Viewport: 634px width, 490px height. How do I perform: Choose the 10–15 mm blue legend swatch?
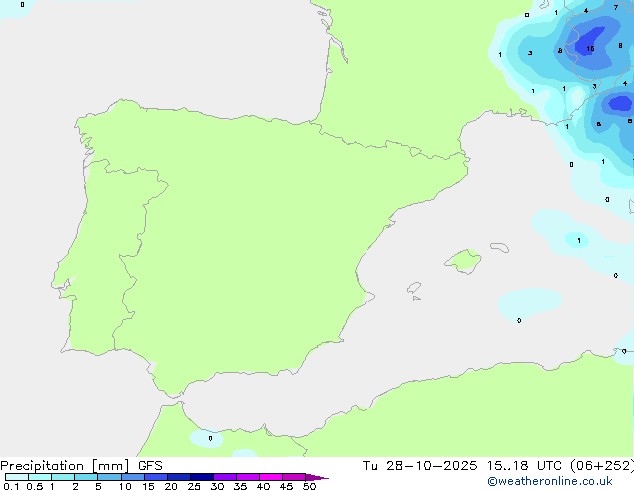point(132,477)
